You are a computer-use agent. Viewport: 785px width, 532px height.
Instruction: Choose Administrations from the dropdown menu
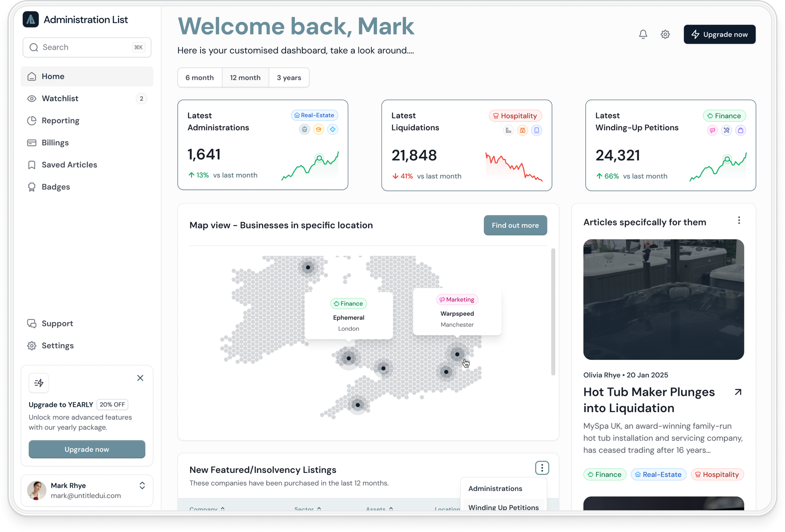(495, 489)
